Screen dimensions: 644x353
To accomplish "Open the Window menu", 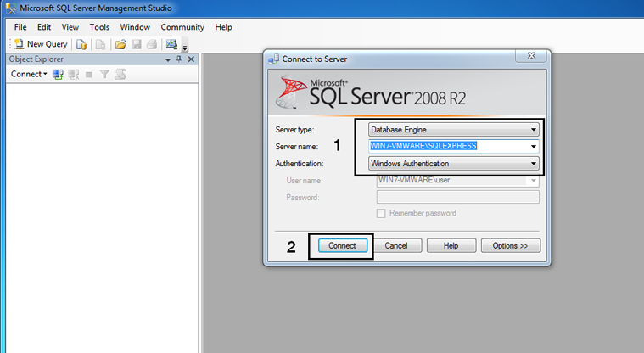I will pyautogui.click(x=135, y=27).
